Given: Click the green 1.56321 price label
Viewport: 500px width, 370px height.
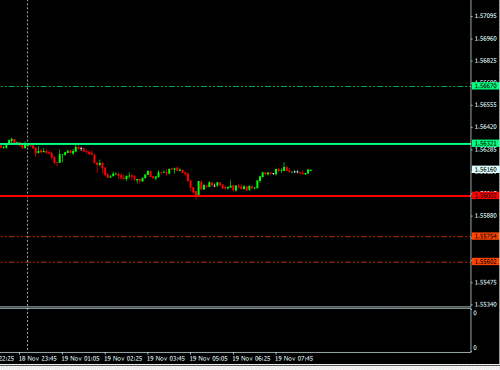Looking at the screenshot, I should (x=485, y=144).
